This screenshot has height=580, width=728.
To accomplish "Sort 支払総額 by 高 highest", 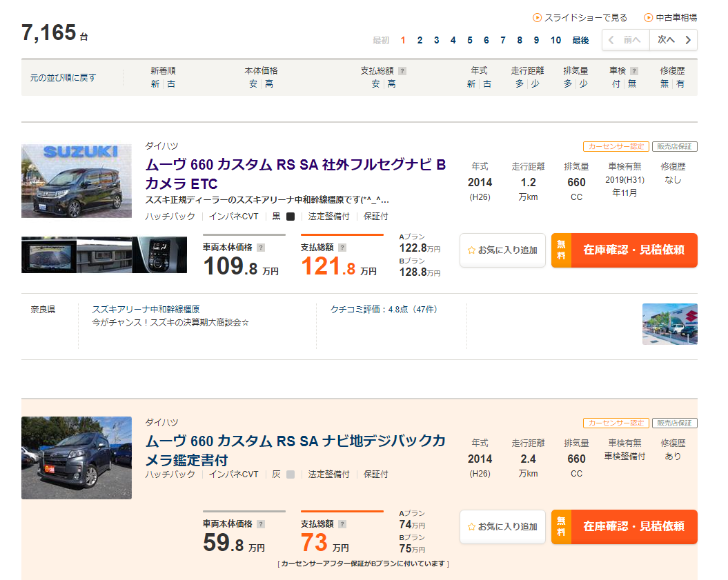I will click(392, 84).
